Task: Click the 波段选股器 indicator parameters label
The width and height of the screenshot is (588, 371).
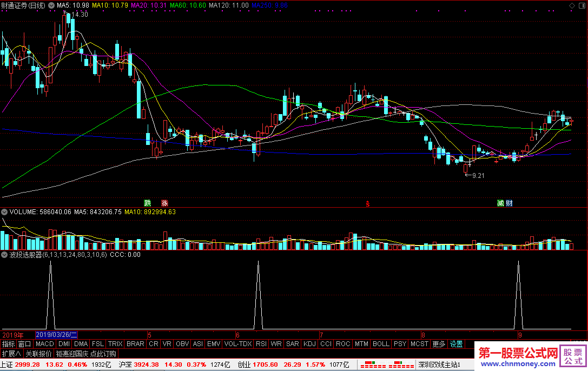Action: (58, 255)
